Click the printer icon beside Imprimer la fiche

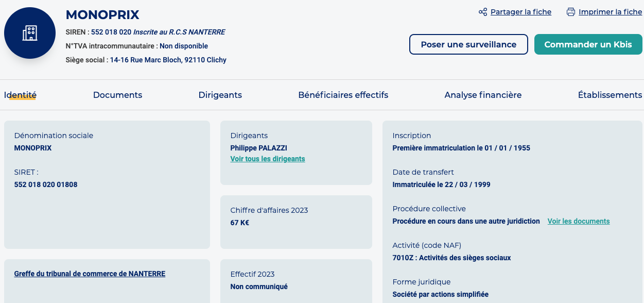[x=570, y=12]
